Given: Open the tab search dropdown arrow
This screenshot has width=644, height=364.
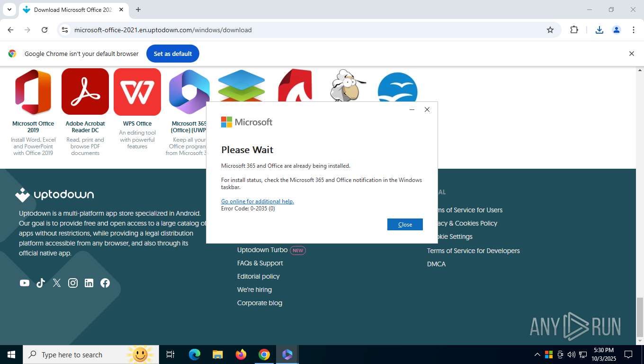Looking at the screenshot, I should 9,9.
